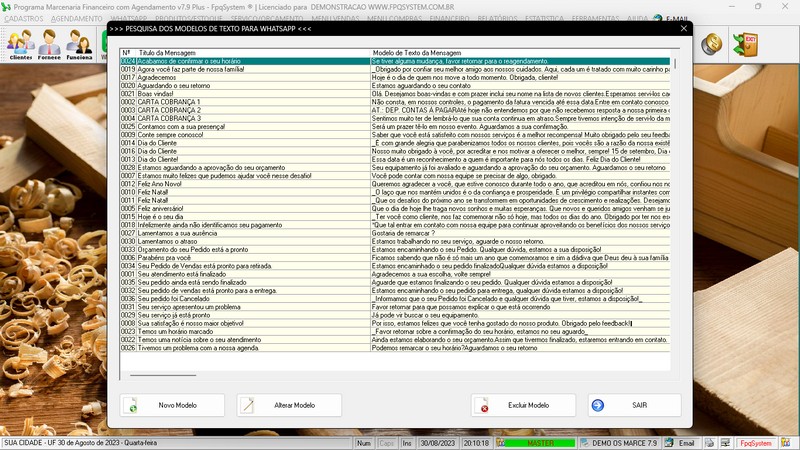800x450 pixels.
Task: Close the Pesquisa dos Modelos dialog
Action: (x=684, y=29)
